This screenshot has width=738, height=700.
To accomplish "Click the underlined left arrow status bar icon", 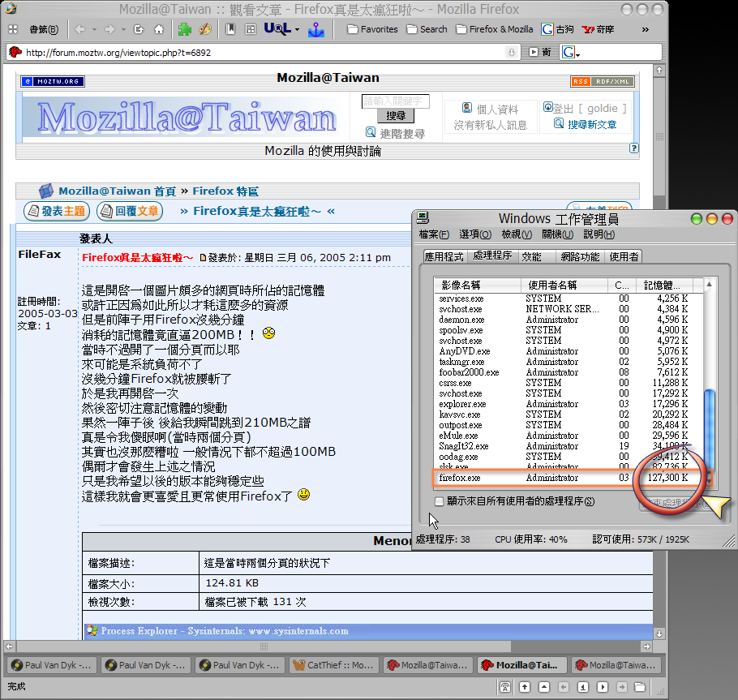I will [x=583, y=687].
